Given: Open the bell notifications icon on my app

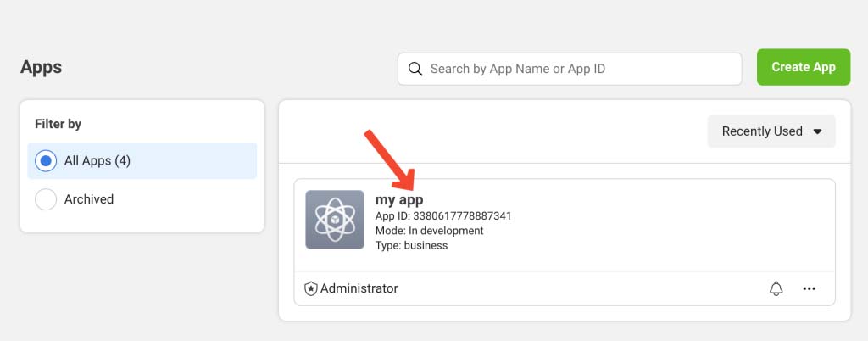Looking at the screenshot, I should tap(776, 288).
